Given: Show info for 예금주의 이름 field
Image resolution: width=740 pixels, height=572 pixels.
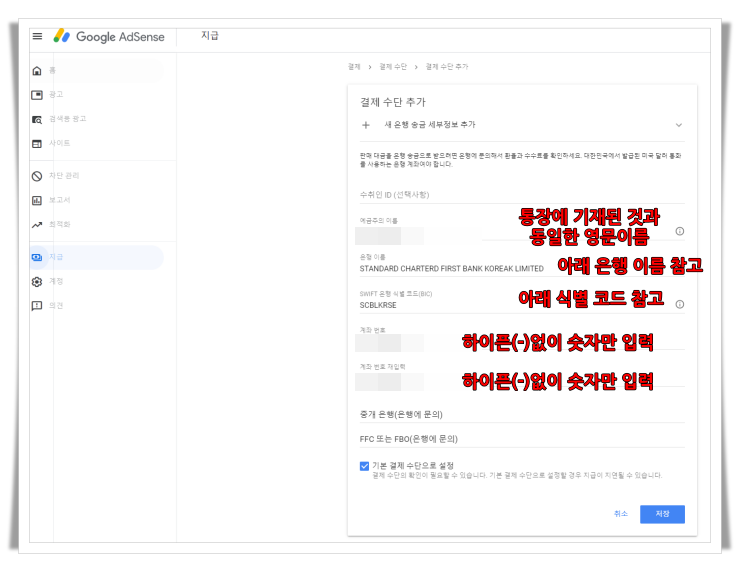Looking at the screenshot, I should pos(680,231).
